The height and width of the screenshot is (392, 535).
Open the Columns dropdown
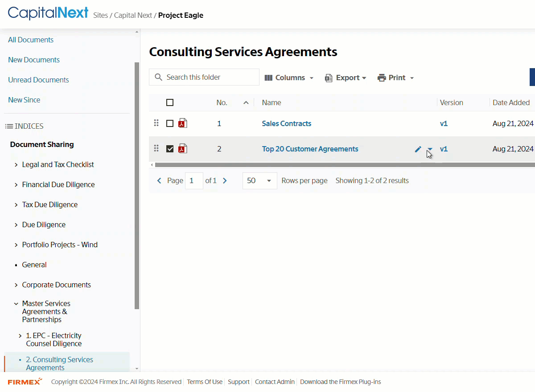(289, 78)
